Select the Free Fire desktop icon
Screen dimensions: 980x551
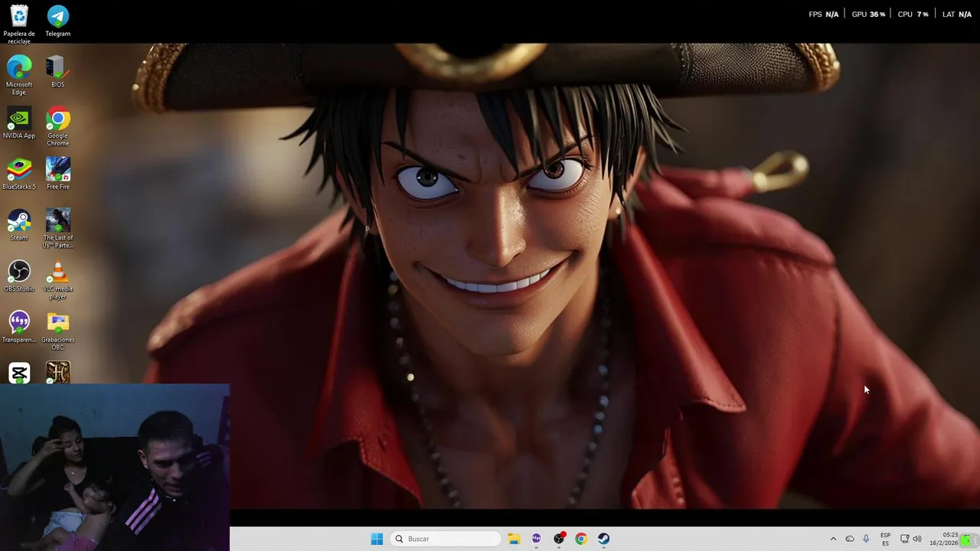point(58,174)
